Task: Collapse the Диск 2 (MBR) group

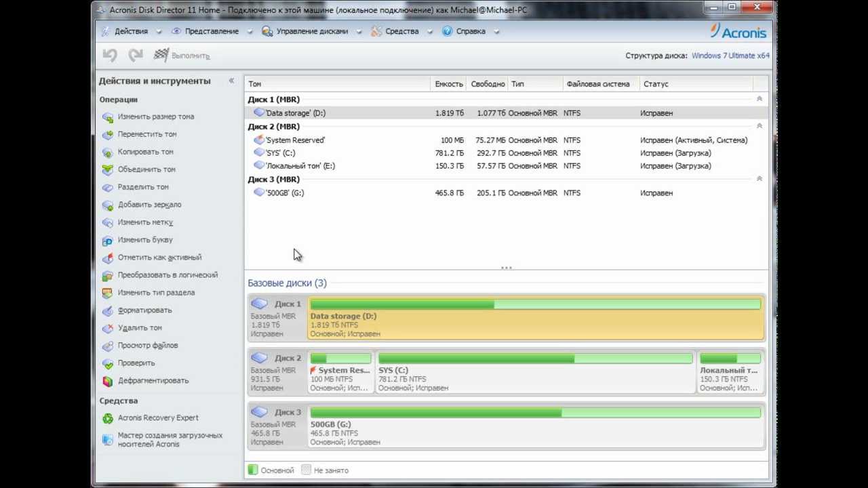Action: pos(759,126)
